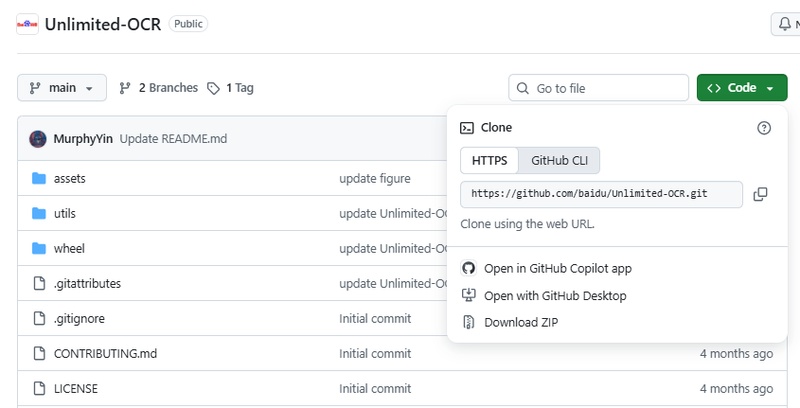The width and height of the screenshot is (800, 408).
Task: Open the wheel folder
Action: tap(69, 248)
